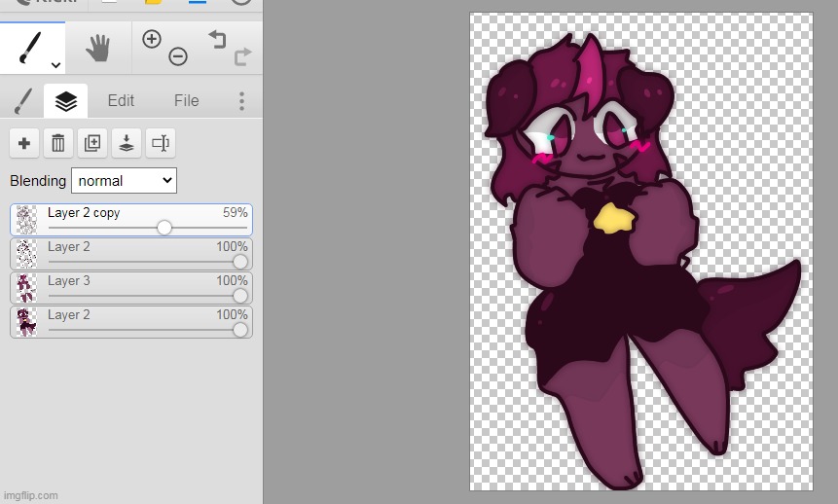Zoom out with the minus magnifier
838x504 pixels.
(x=178, y=56)
